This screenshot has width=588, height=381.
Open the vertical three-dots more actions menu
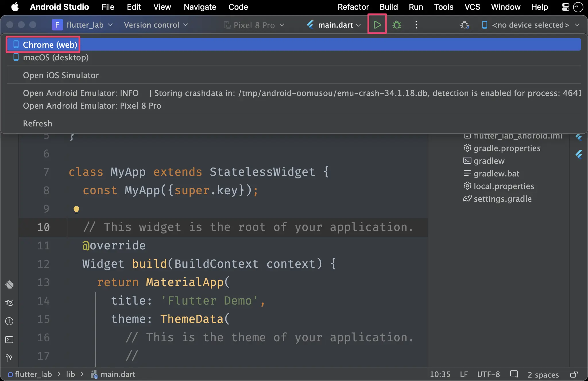pyautogui.click(x=416, y=25)
